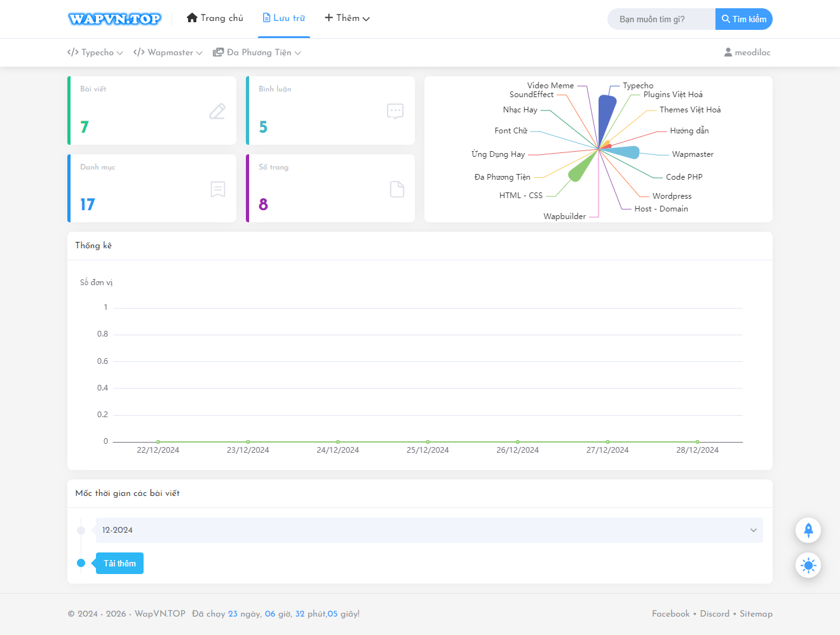The image size is (840, 635).
Task: Go to Trang chủ home page
Action: (215, 18)
